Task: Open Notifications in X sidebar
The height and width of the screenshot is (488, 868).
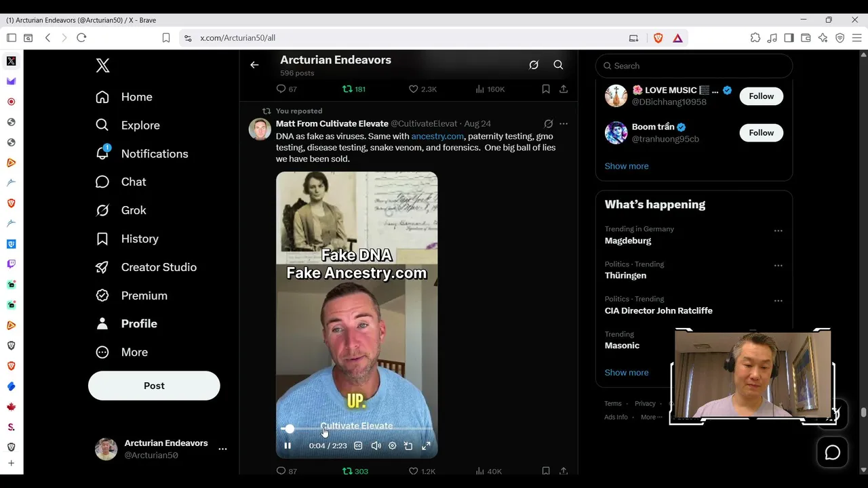Action: 142,154
